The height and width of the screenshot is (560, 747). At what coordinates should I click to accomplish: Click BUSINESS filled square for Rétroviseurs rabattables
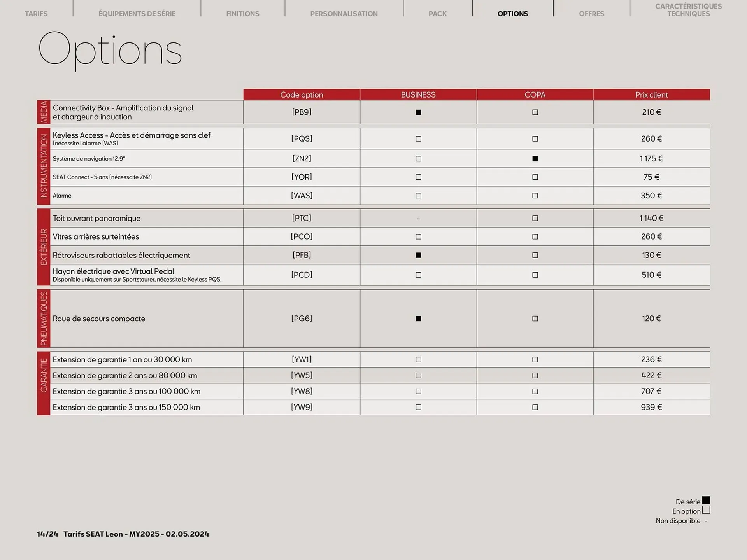pyautogui.click(x=418, y=255)
